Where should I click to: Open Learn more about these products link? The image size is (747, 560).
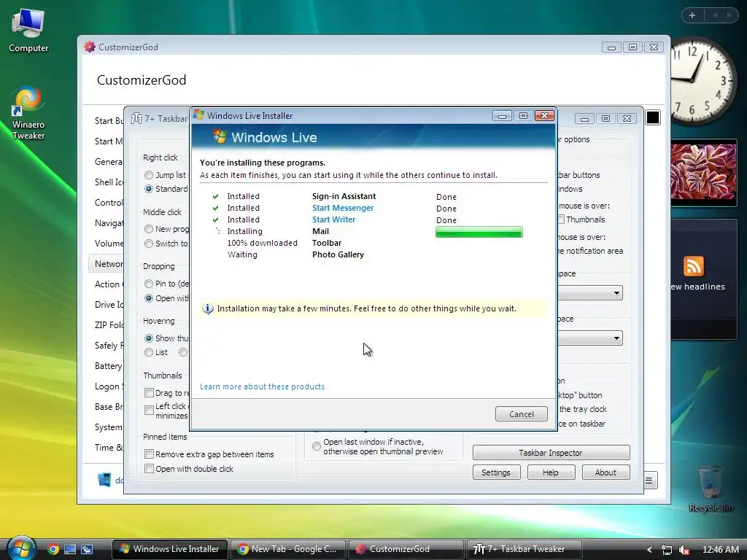[x=262, y=386]
